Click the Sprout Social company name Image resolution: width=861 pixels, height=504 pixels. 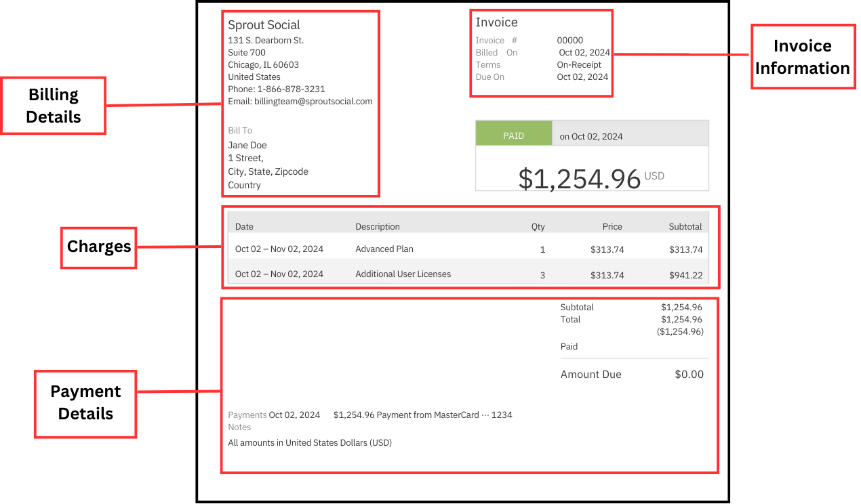click(x=264, y=25)
